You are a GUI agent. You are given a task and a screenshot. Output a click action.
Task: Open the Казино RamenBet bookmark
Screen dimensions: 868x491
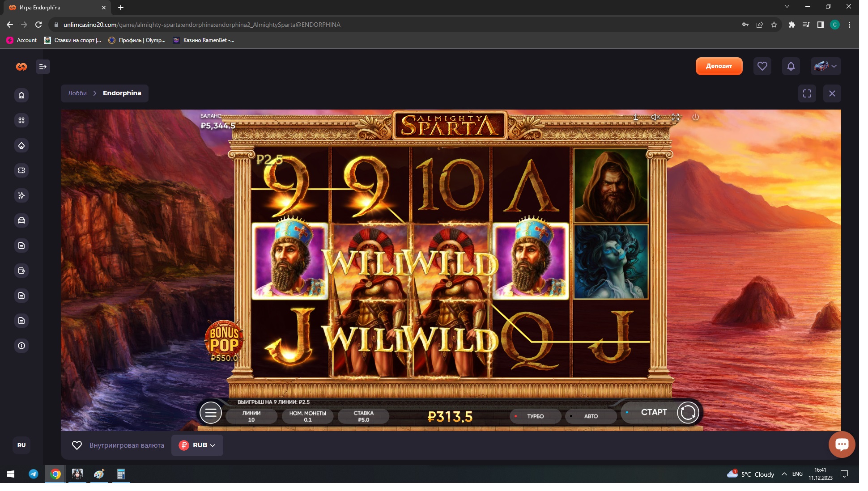[204, 40]
